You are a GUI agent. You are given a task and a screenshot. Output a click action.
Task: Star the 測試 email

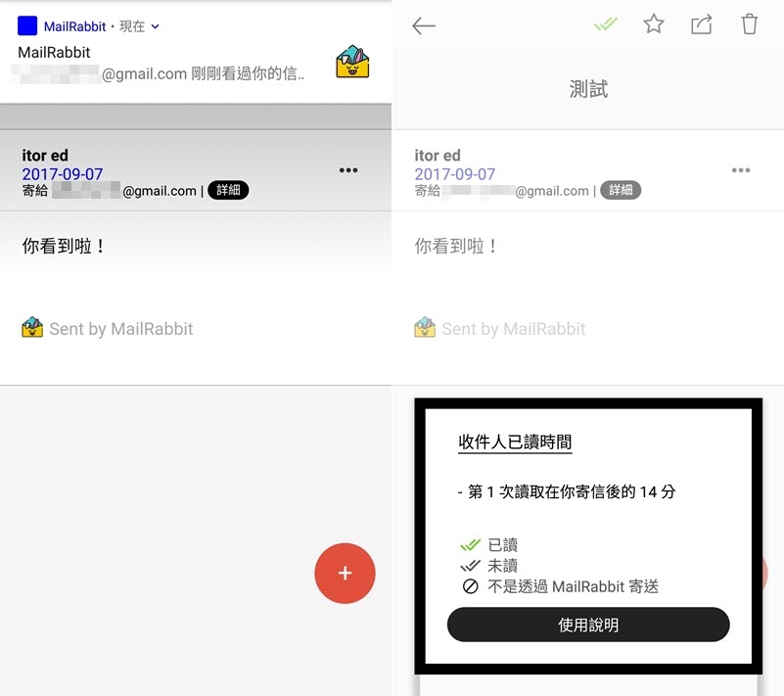coord(654,24)
